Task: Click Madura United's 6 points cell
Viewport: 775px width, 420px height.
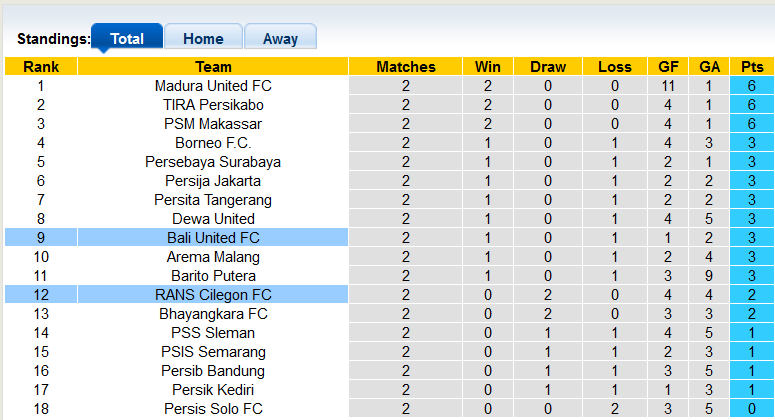Action: tap(751, 86)
